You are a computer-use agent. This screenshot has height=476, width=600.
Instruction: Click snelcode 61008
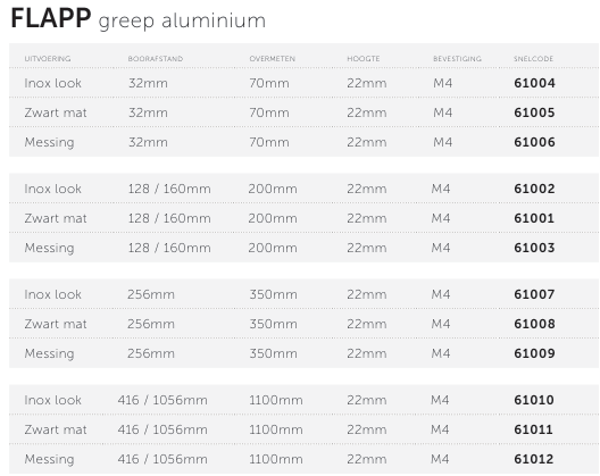pos(534,324)
